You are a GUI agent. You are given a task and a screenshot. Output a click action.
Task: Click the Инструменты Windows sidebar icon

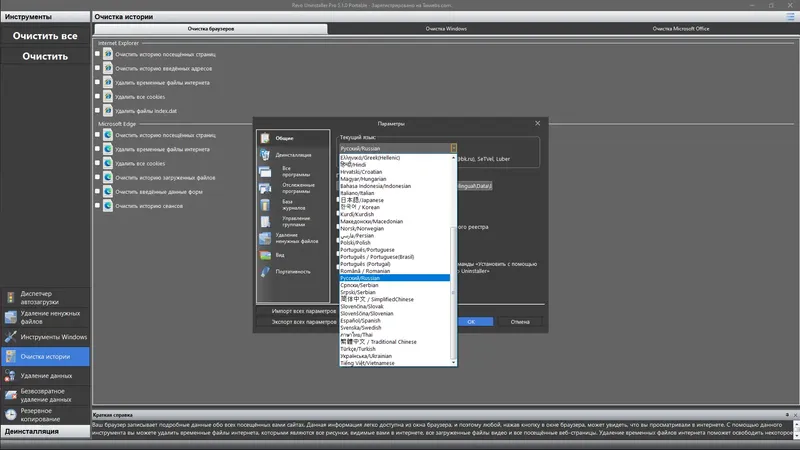coord(11,337)
